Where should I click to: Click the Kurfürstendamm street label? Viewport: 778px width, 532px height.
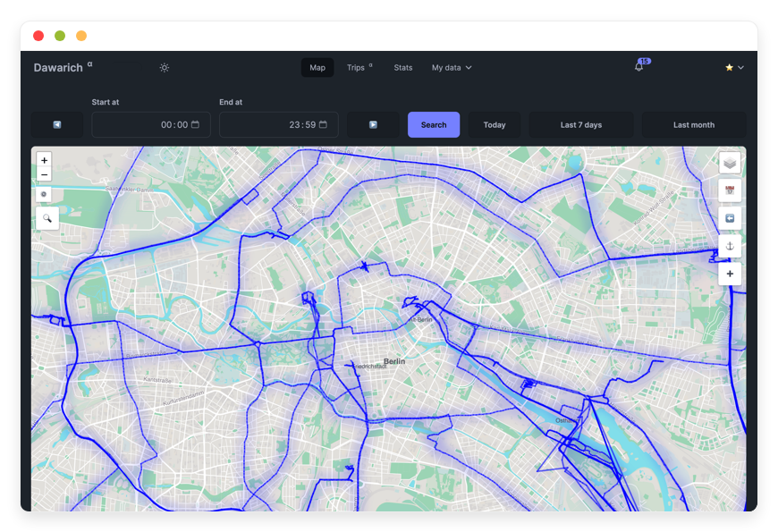[x=183, y=399]
